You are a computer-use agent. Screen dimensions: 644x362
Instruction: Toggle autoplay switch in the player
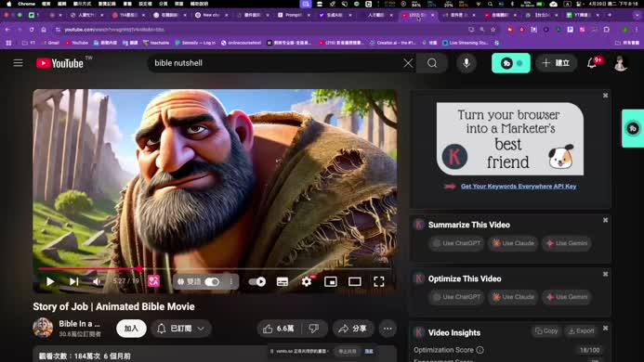click(257, 281)
